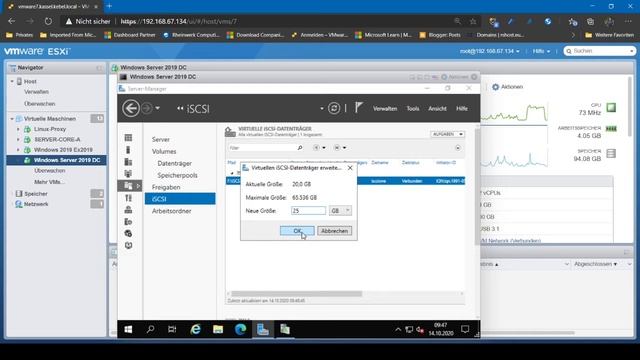Click the horizontal scrollbar in disk list
This screenshot has height=360, width=640.
(296, 294)
